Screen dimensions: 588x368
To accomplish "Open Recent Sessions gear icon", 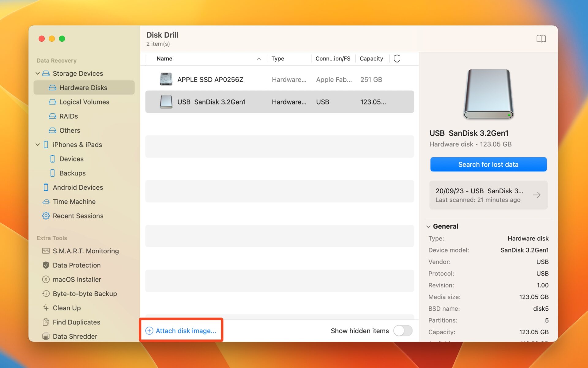I will [x=46, y=216].
